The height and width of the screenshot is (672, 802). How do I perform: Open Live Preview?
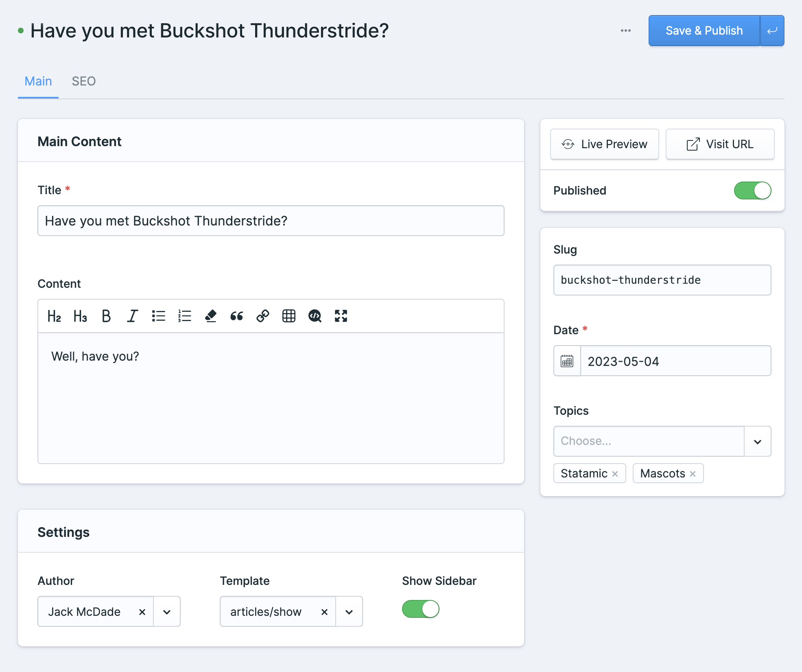604,144
